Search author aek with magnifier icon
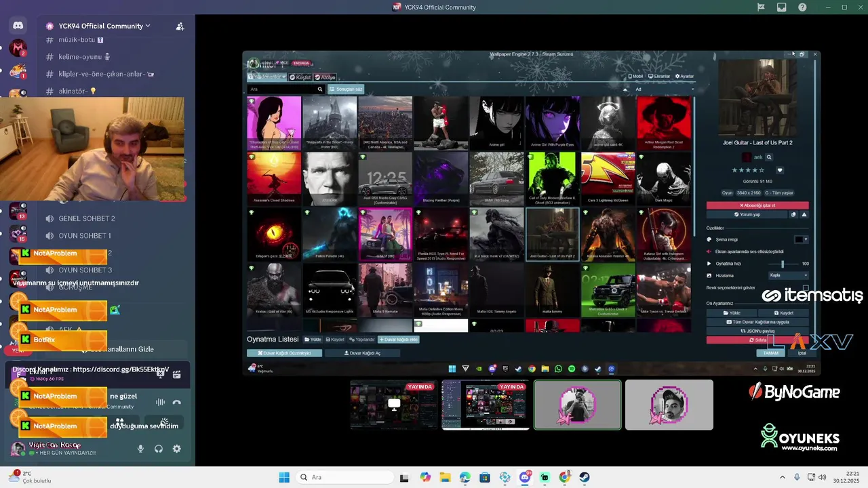This screenshot has height=488, width=868. tap(769, 157)
